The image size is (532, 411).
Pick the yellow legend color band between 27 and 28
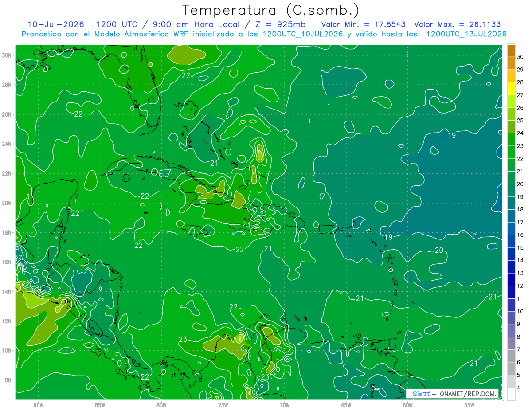(511, 89)
